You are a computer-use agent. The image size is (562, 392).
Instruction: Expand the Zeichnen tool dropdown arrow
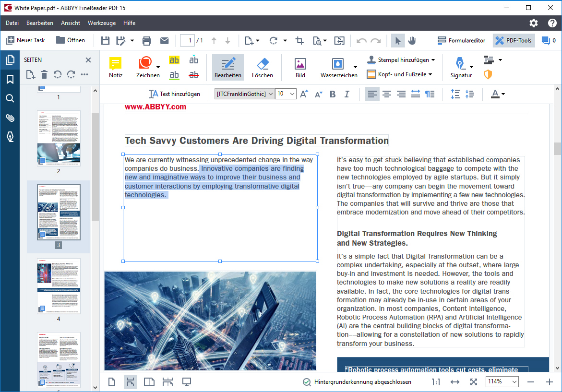coord(158,67)
